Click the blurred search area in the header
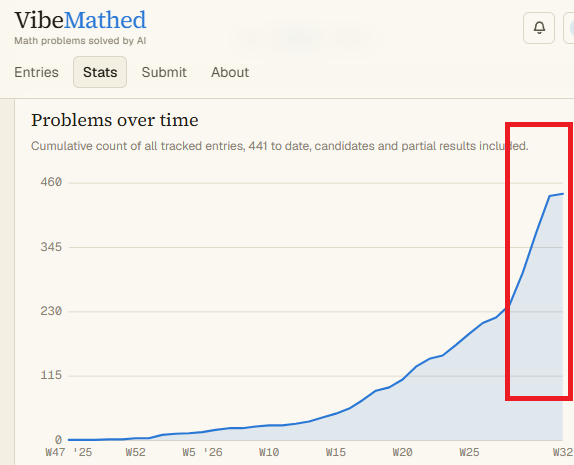Image resolution: width=574 pixels, height=465 pixels. coord(306,38)
